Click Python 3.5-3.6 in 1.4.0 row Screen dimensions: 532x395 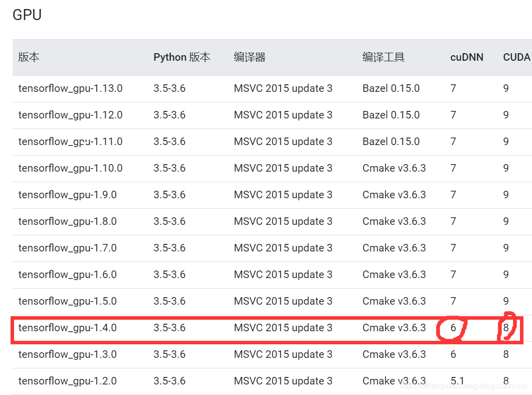[169, 328]
